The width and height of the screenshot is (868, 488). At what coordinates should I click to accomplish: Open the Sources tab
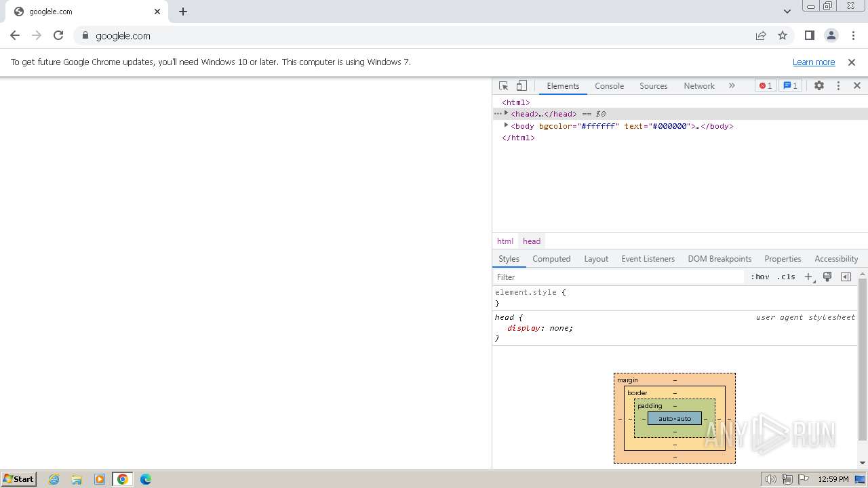654,86
